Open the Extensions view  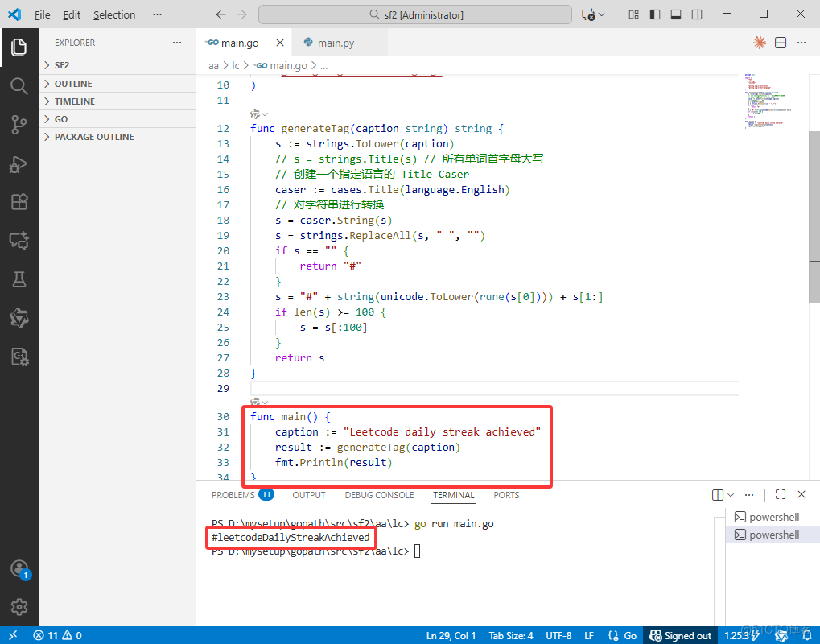(19, 202)
